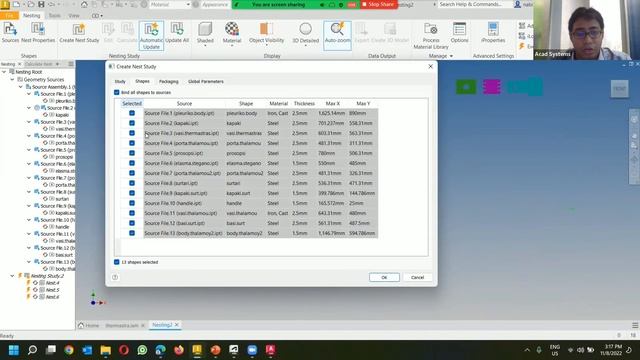This screenshot has width=640, height=360.
Task: Launch Google Chrome from taskbar
Action: 69,350
